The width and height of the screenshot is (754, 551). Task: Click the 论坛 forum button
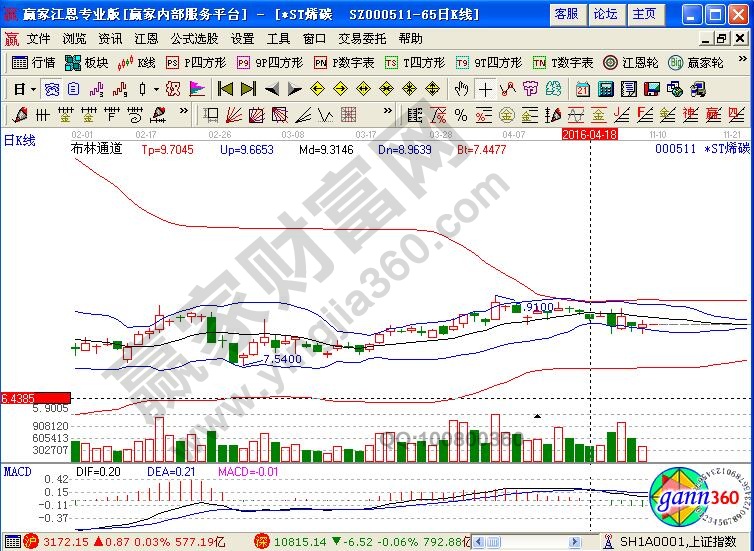[x=605, y=14]
